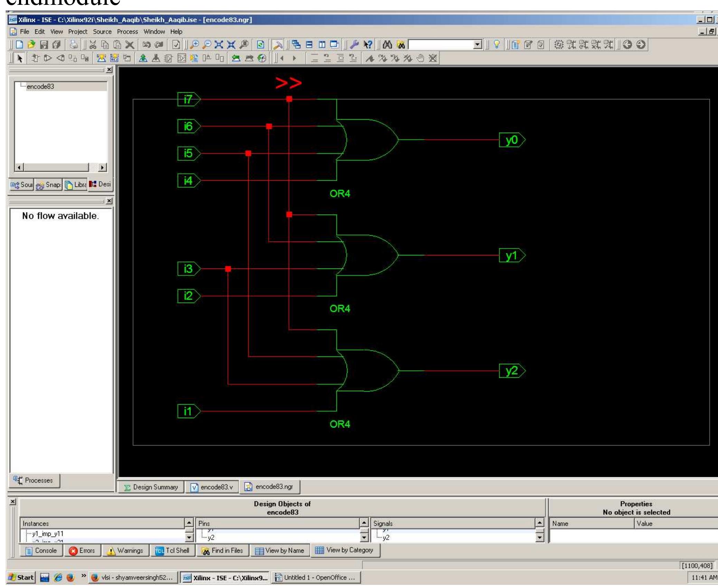718x588 pixels.
Task: Zoom in on the schematic
Action: (x=195, y=44)
